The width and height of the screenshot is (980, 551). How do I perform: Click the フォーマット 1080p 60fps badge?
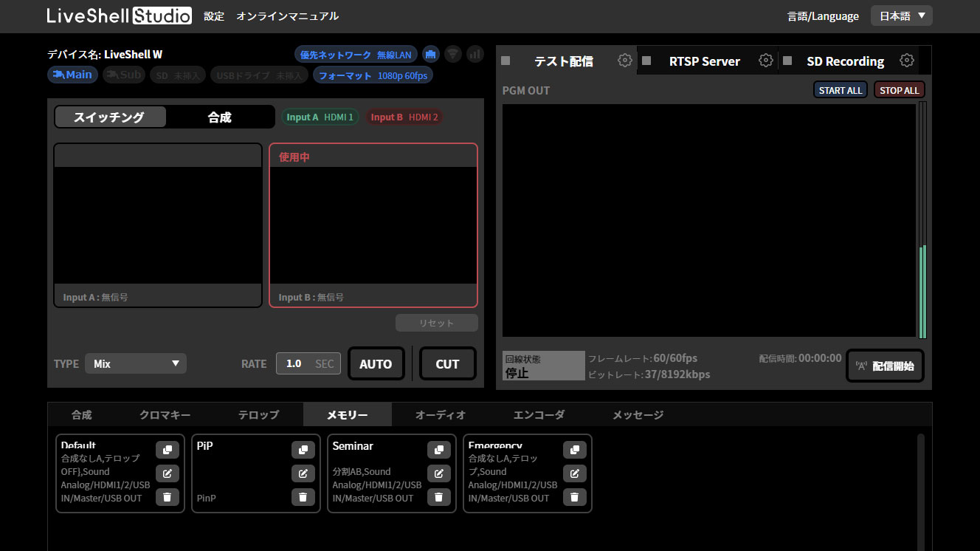(x=373, y=75)
